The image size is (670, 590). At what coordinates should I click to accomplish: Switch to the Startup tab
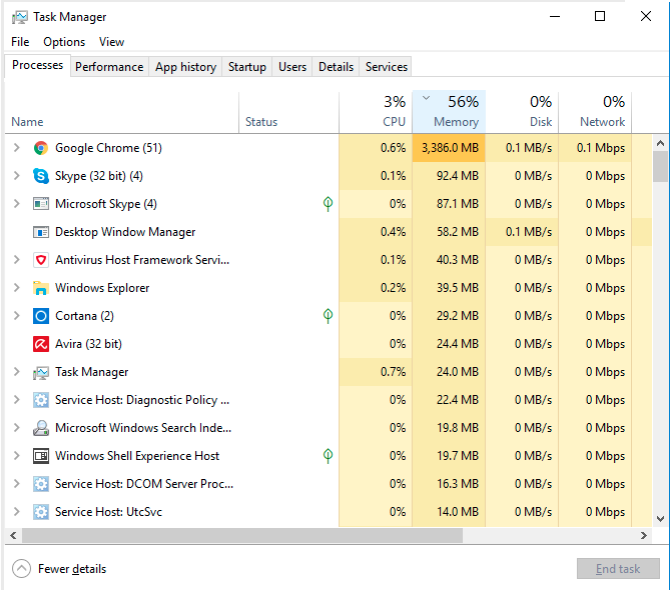(247, 67)
